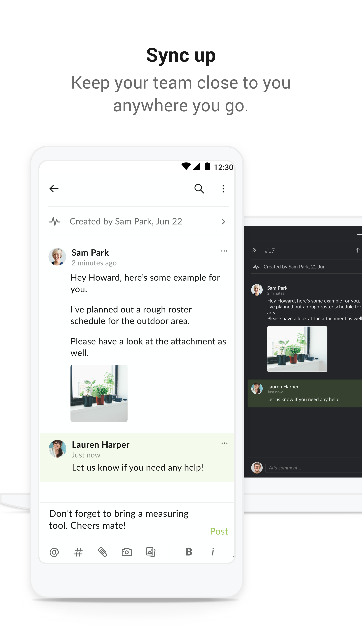Viewport: 362px width, 644px height.
Task: Click the Sam Park name link
Action: [x=90, y=253]
